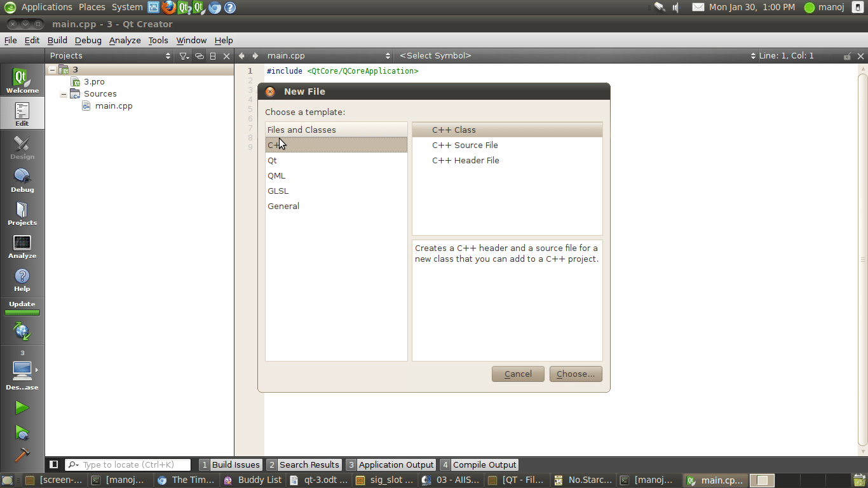Viewport: 868px width, 488px height.
Task: Open the Build menu
Action: pyautogui.click(x=57, y=40)
